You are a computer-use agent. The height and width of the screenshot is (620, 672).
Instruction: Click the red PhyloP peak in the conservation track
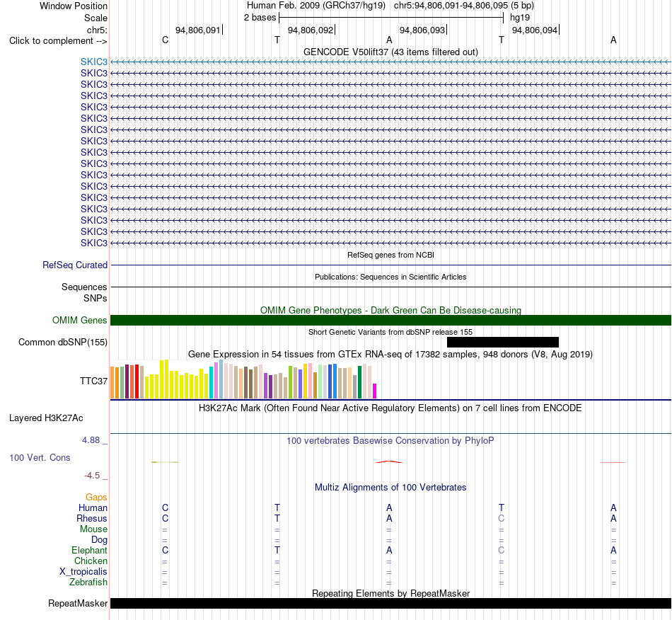(x=389, y=461)
